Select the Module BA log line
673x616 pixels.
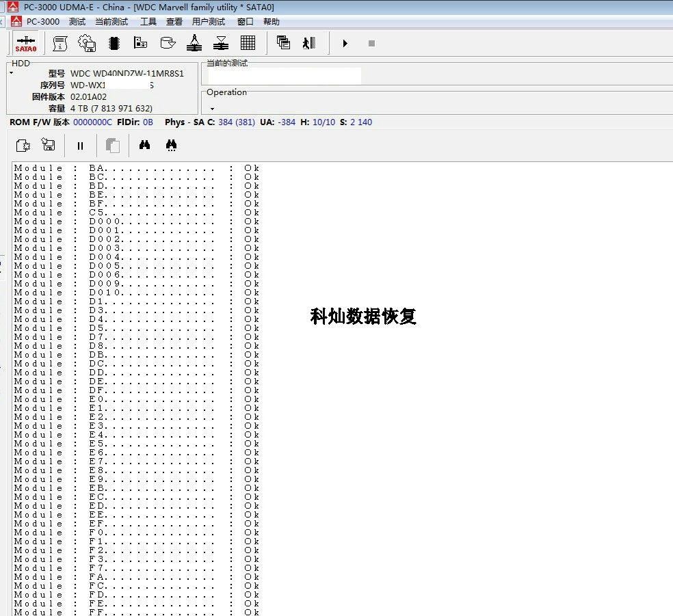point(137,168)
